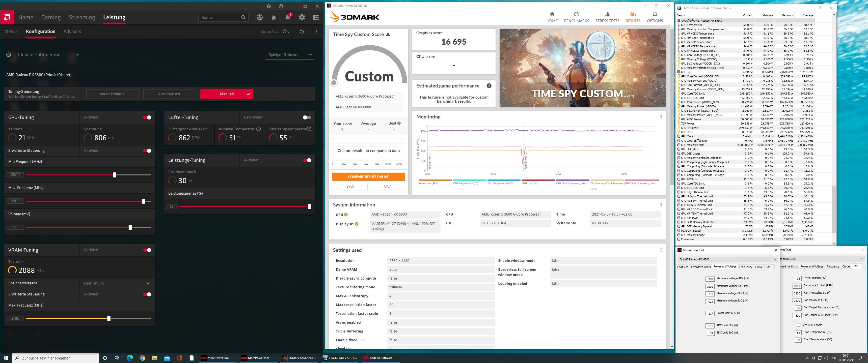Toggle Erweiterte Steuerung under GPU-Tuning

tap(147, 150)
